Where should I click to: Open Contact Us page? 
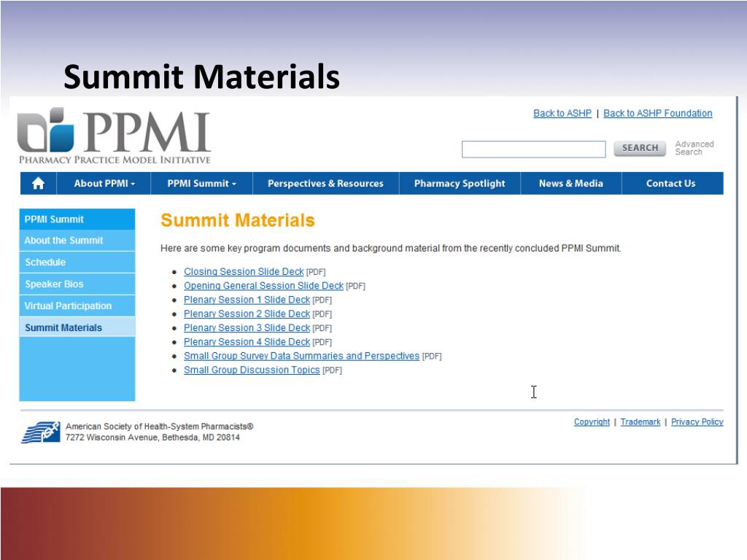(671, 183)
